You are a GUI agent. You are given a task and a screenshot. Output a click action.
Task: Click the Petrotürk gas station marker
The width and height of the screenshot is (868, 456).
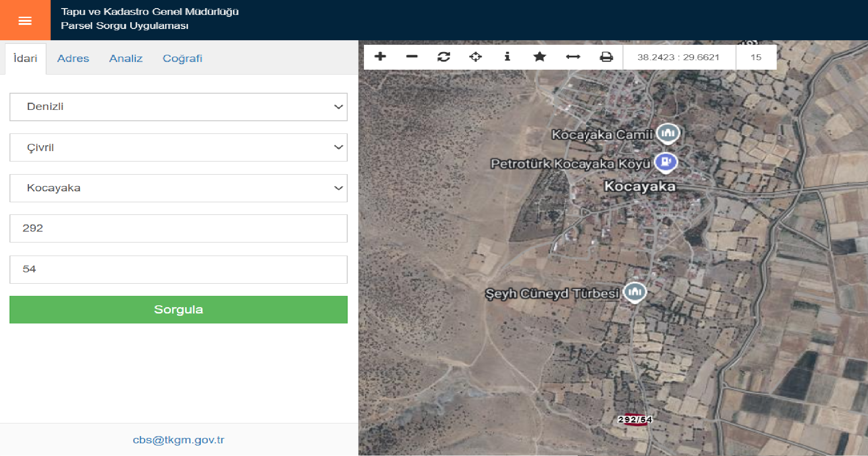(x=666, y=162)
